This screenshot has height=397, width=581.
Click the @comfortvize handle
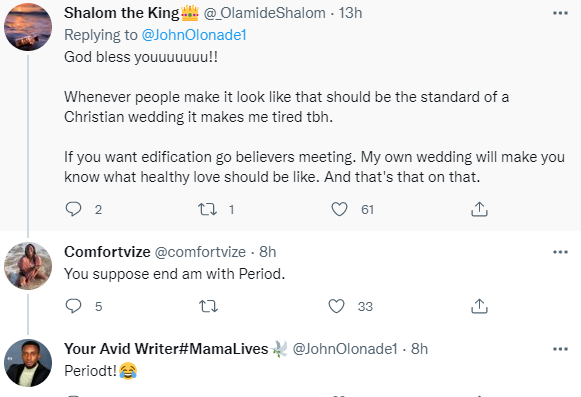[200, 252]
